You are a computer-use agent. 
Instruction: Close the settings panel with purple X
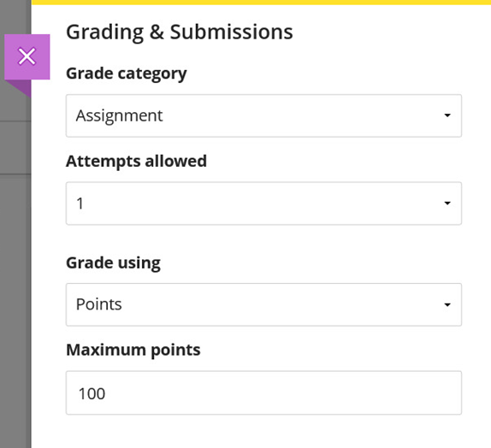click(x=27, y=56)
